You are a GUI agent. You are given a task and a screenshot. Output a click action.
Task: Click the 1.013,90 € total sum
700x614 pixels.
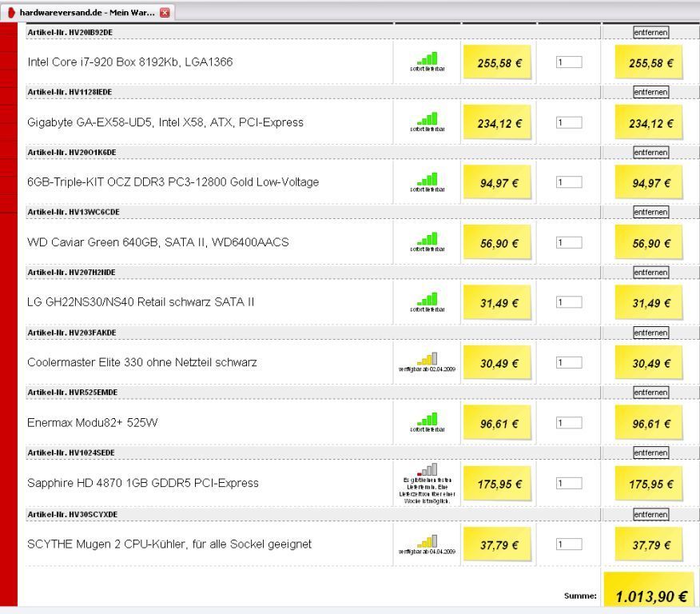[651, 596]
